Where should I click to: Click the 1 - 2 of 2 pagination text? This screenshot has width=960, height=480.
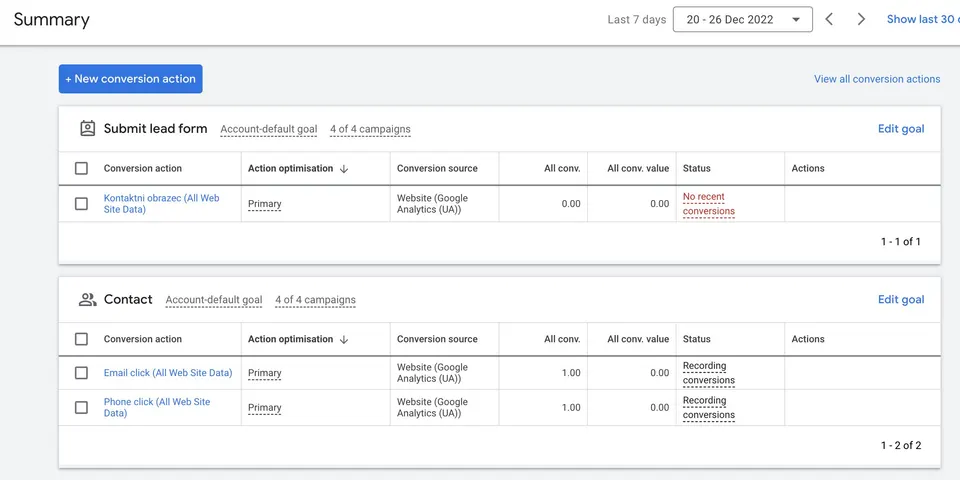901,445
